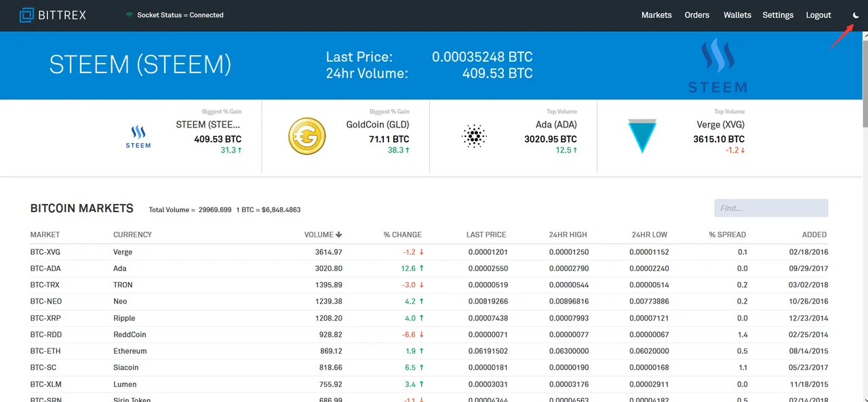
Task: Open the Wallets menu
Action: 737,15
